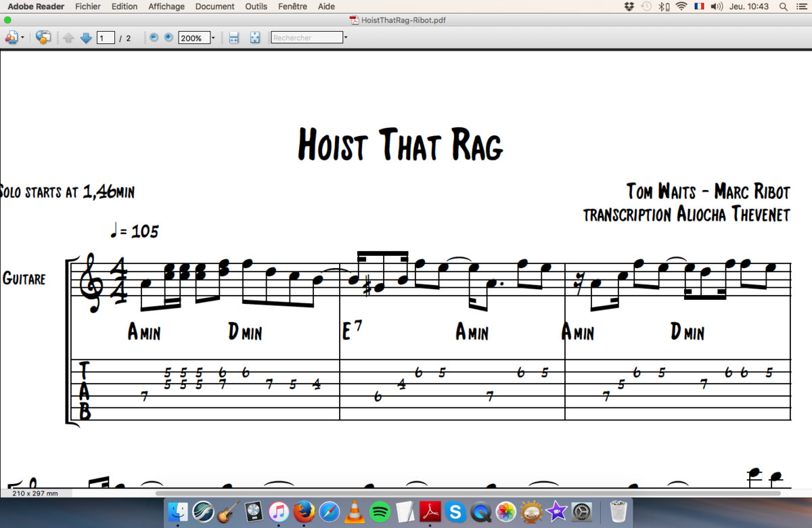Go to the next page with the down arrow
This screenshot has width=812, height=528.
[x=86, y=38]
